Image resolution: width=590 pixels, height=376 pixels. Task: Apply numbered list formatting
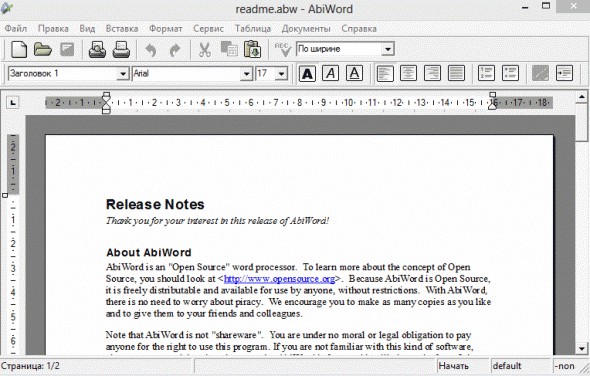coord(486,73)
